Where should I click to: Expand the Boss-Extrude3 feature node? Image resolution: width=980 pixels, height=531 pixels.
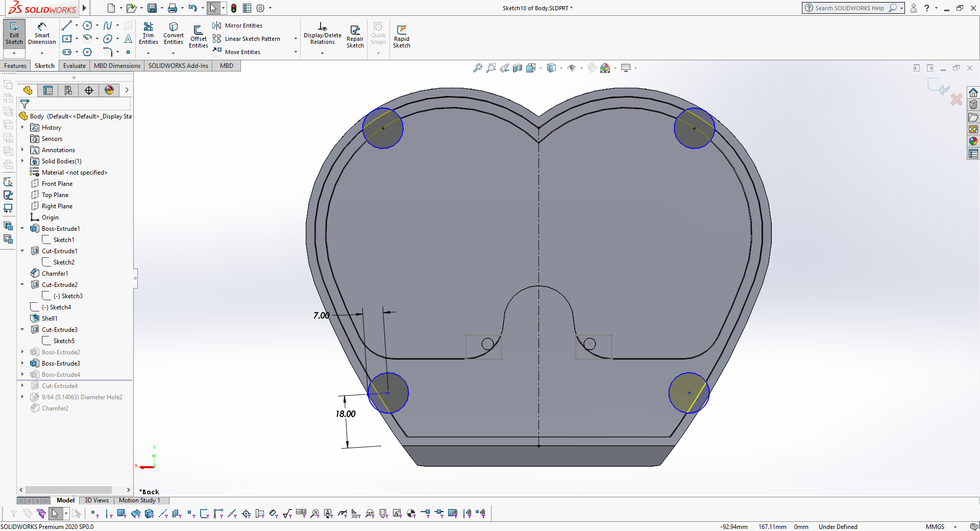(x=22, y=363)
